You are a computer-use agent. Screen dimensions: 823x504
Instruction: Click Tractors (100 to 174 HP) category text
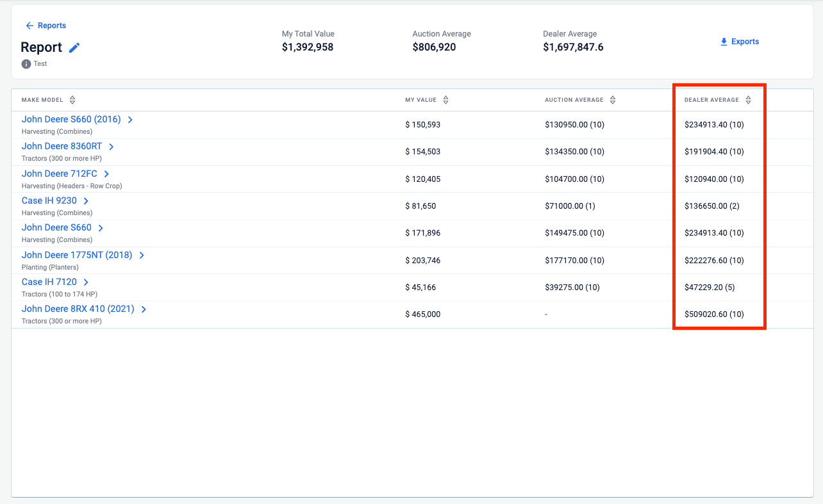pos(60,295)
